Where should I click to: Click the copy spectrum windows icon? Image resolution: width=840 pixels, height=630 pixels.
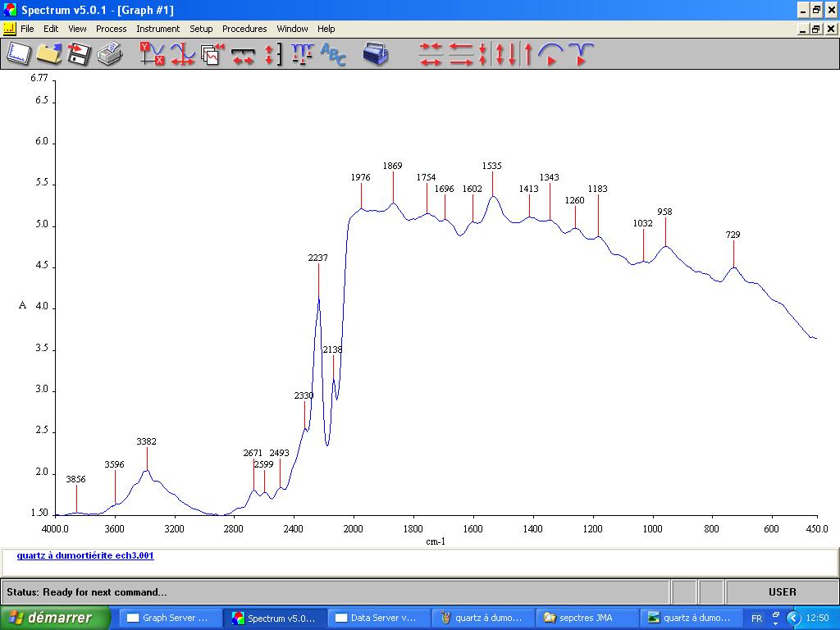[x=212, y=54]
